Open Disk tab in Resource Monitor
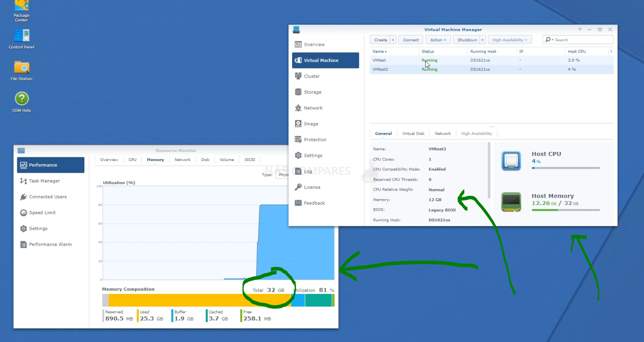Viewport: 644px width, 342px height. click(x=205, y=160)
